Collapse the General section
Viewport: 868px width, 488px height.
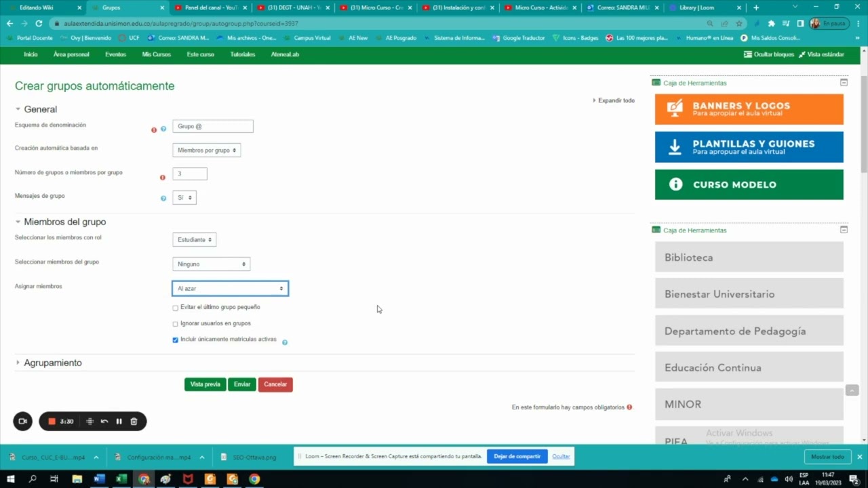(x=40, y=109)
